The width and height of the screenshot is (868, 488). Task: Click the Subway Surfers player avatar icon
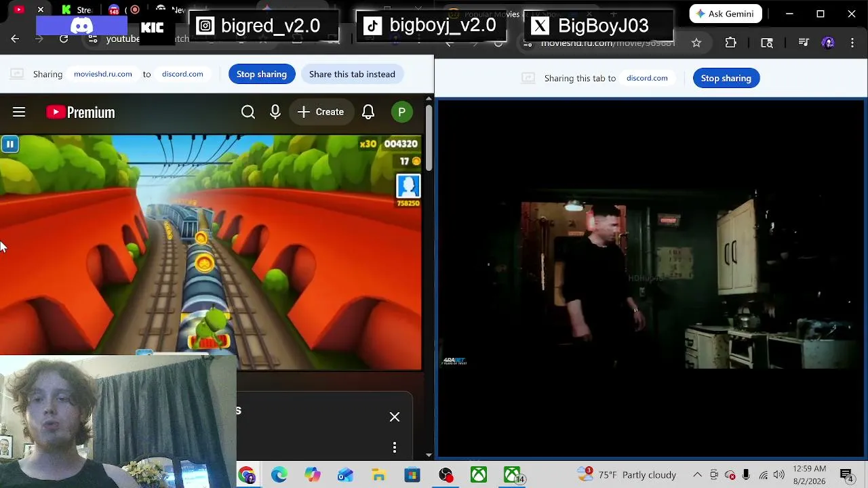click(408, 186)
